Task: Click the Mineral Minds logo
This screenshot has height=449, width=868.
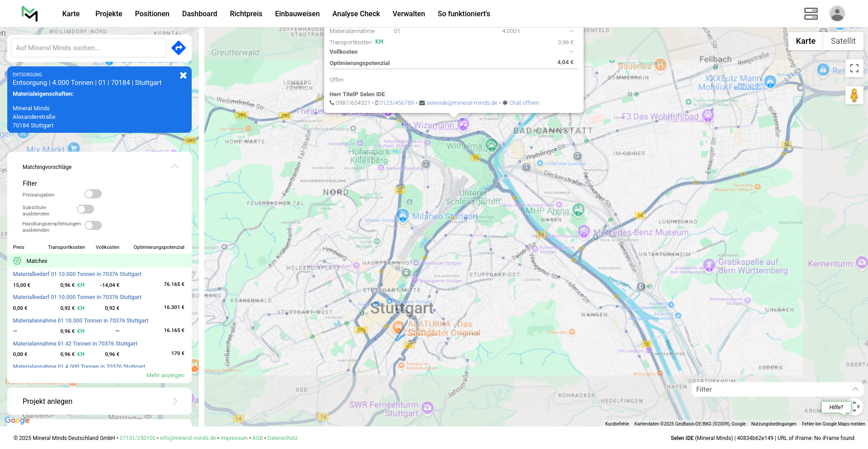Action: 30,14
